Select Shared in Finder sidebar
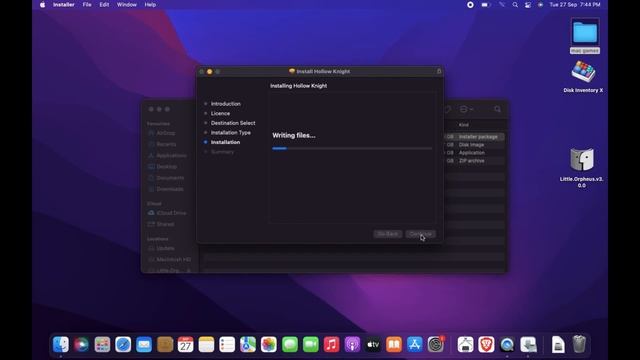 click(165, 224)
